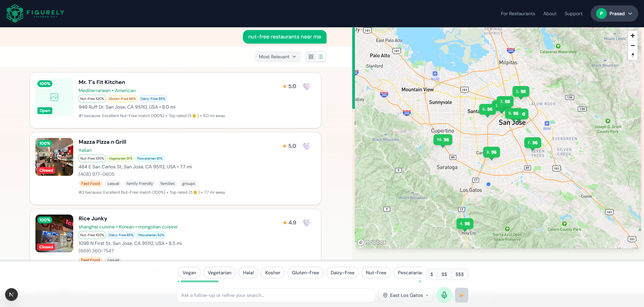Expand the Prasad account menu
This screenshot has width=644, height=307.
[614, 13]
